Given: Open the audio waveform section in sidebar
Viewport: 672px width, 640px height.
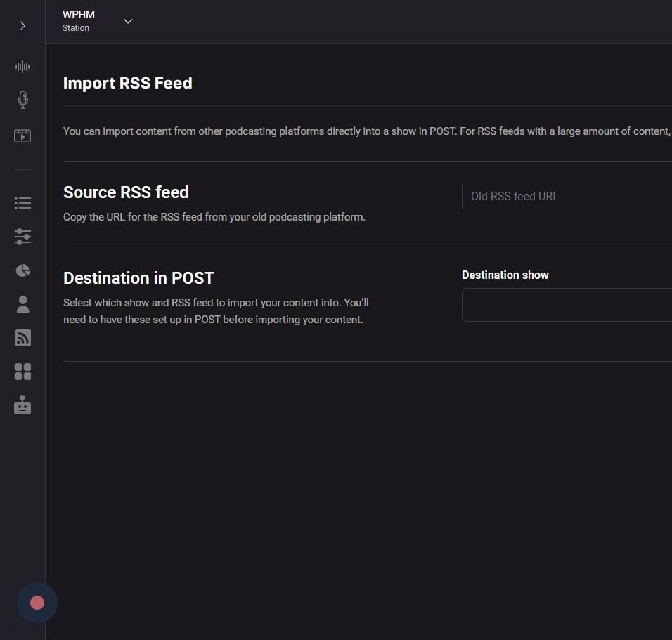Looking at the screenshot, I should 22,67.
